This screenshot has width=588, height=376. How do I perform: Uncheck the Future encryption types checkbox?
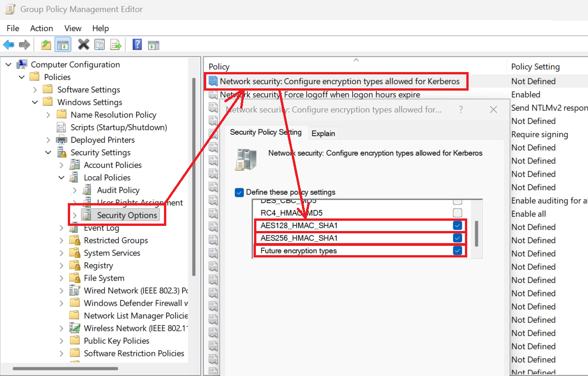click(x=457, y=251)
